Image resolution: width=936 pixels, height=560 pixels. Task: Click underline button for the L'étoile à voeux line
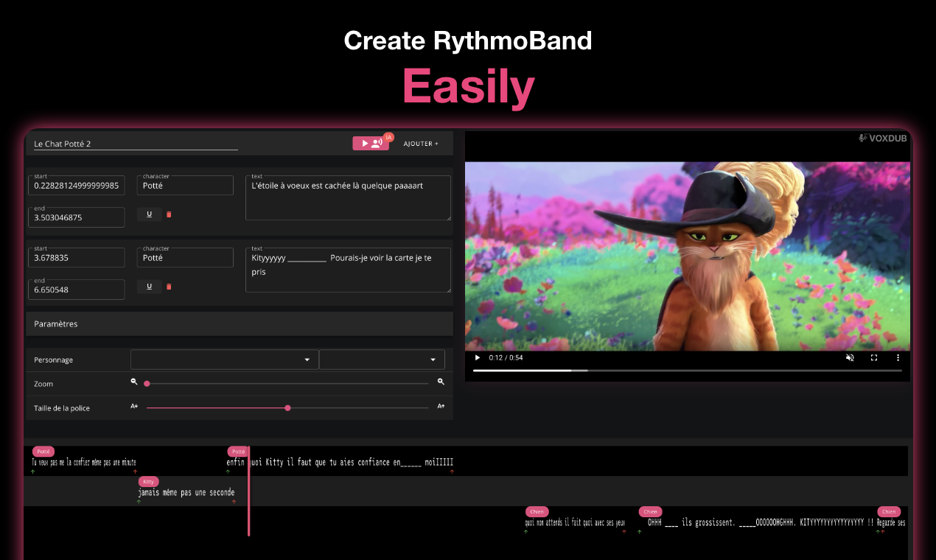(x=150, y=214)
